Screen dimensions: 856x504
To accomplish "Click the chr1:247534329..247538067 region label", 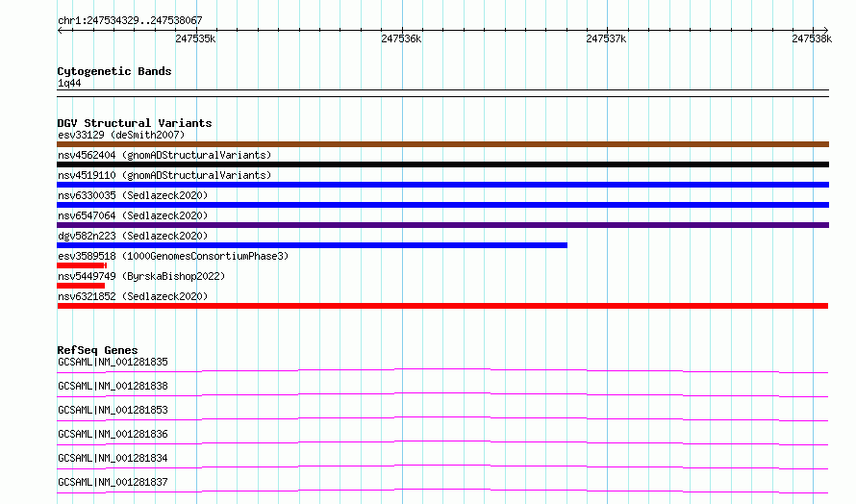I will (x=130, y=20).
